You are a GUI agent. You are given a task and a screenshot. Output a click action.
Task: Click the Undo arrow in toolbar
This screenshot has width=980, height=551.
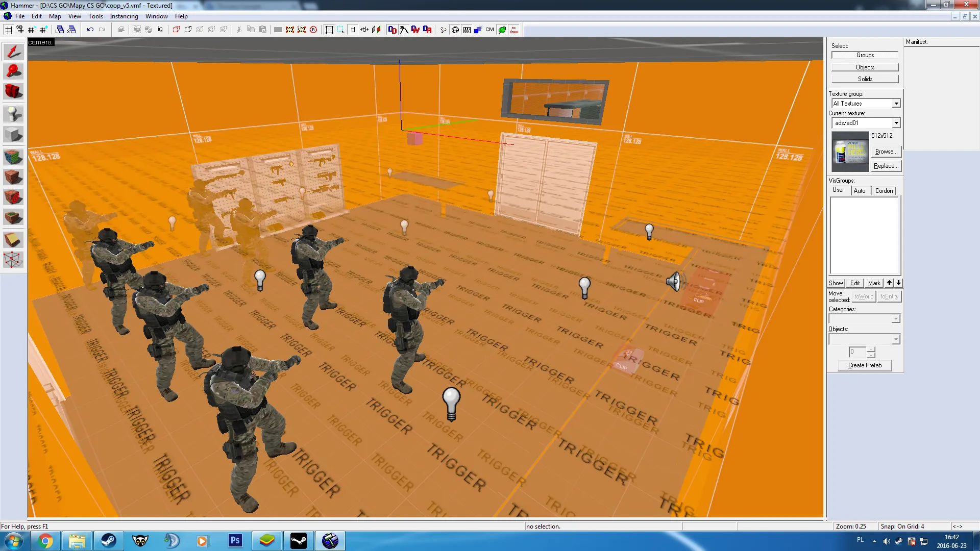[90, 30]
